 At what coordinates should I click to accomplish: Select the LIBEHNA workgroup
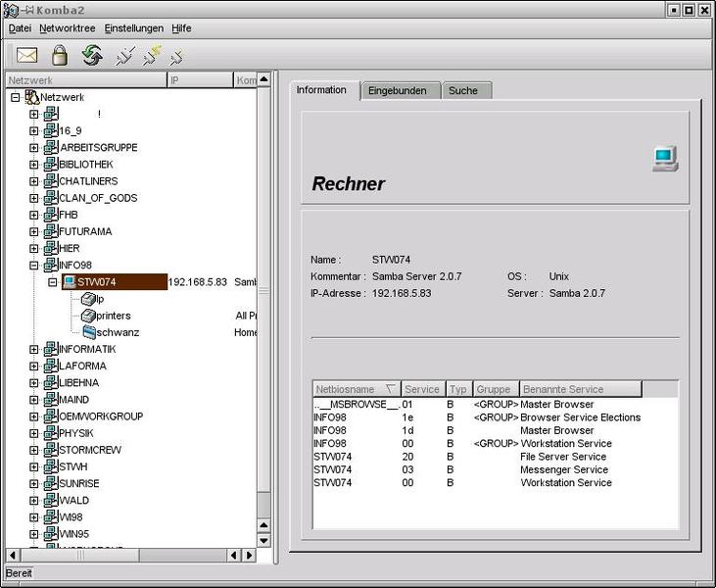[x=79, y=382]
